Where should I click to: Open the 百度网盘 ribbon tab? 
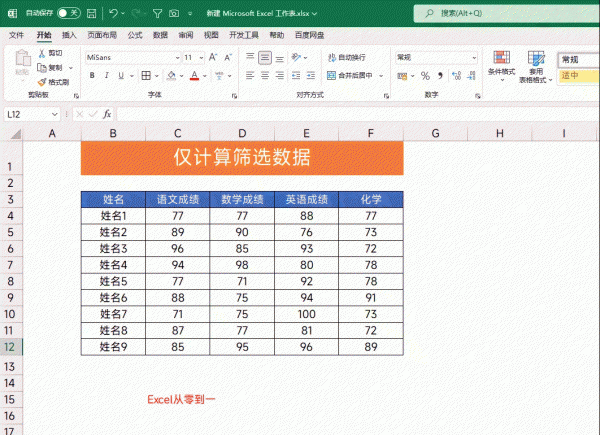click(x=310, y=35)
